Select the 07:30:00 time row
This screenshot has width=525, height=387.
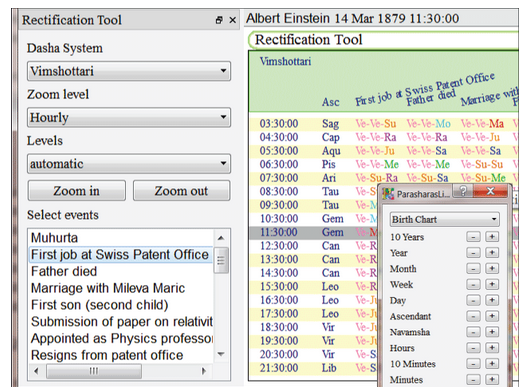(x=383, y=178)
